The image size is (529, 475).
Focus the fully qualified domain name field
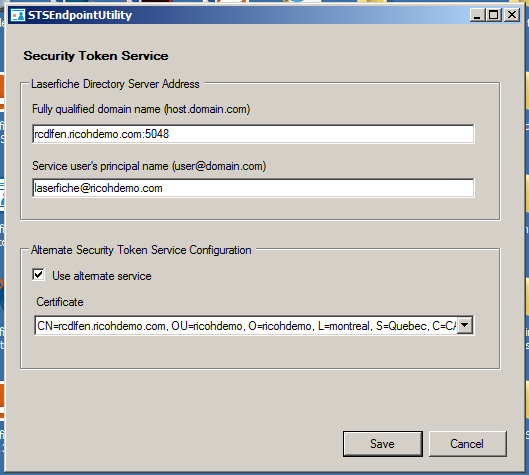(253, 134)
